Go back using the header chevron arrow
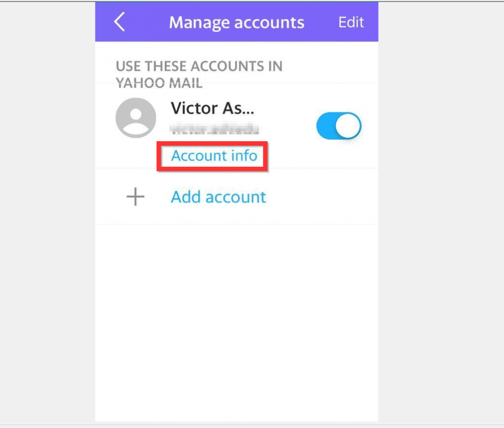Viewport: 504px width, 428px height. [120, 22]
